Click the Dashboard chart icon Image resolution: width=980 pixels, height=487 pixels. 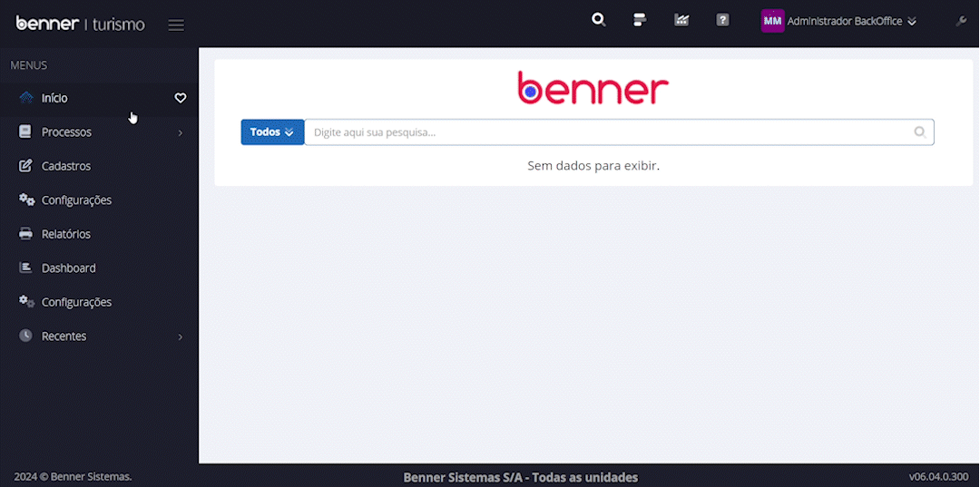(x=25, y=268)
